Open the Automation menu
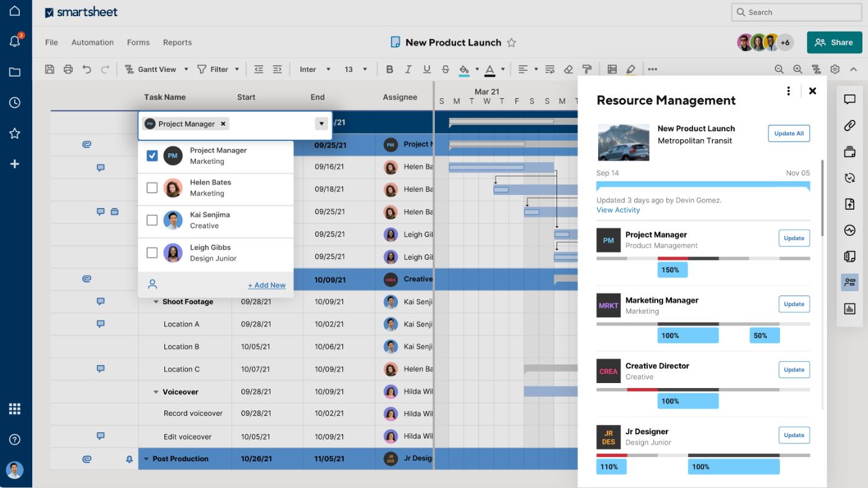868x488 pixels. point(92,43)
